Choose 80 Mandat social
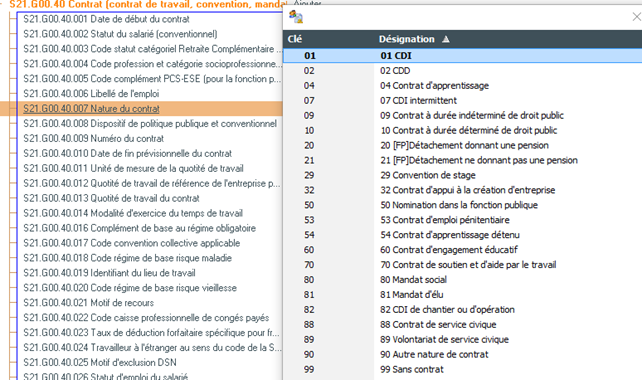 (x=413, y=280)
